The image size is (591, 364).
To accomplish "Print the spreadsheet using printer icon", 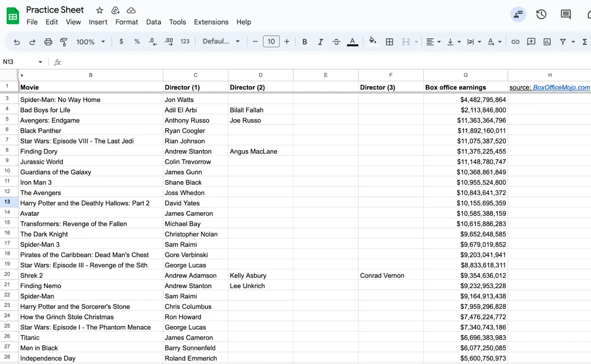I will tap(48, 42).
